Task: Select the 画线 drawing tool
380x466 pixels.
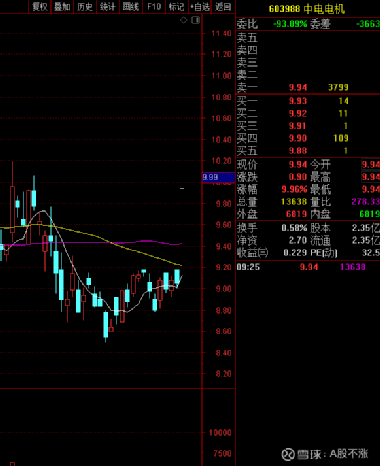Action: tap(130, 7)
